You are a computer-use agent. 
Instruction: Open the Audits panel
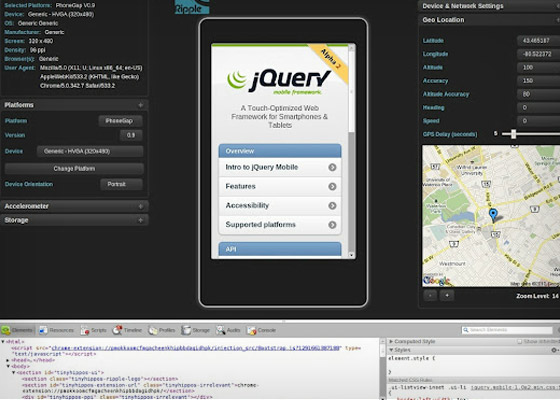228,330
